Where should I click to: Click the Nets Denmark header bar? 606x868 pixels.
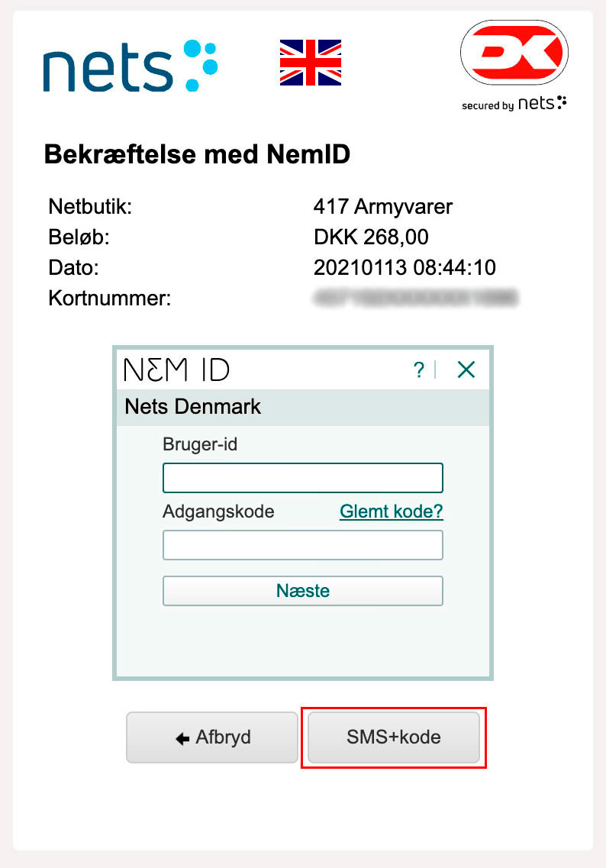pos(303,407)
